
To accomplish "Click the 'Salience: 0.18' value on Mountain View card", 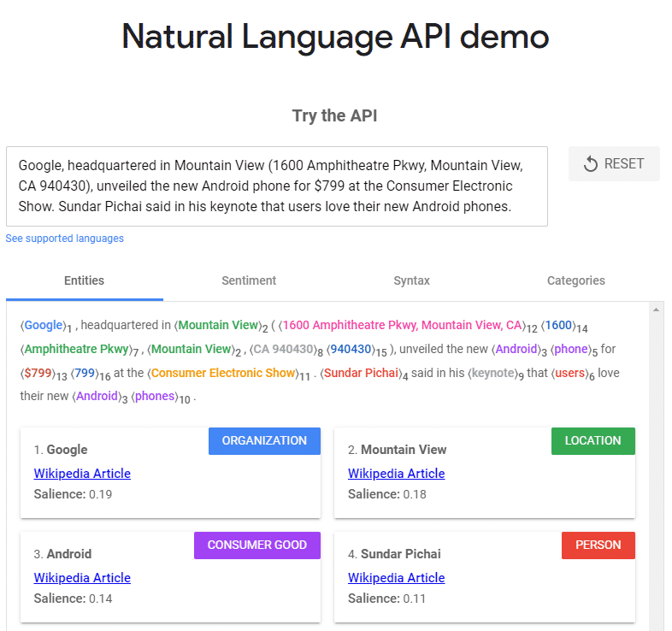I will [x=387, y=494].
